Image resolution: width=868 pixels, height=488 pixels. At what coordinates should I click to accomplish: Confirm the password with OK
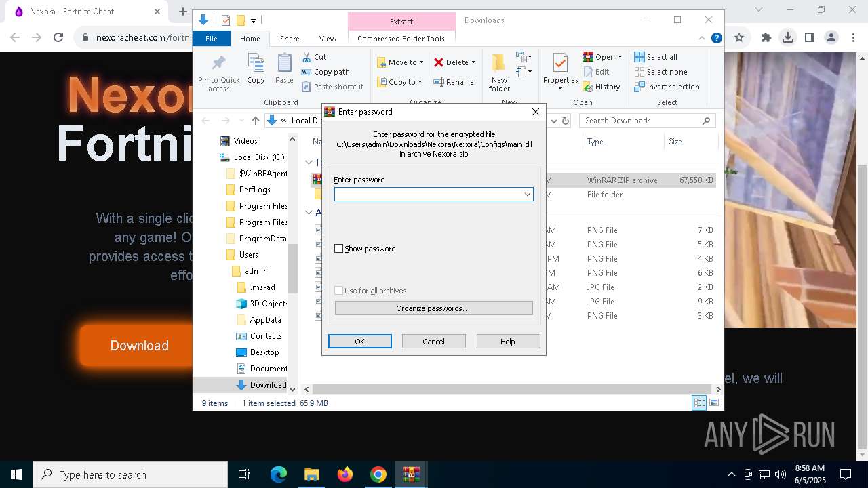359,342
